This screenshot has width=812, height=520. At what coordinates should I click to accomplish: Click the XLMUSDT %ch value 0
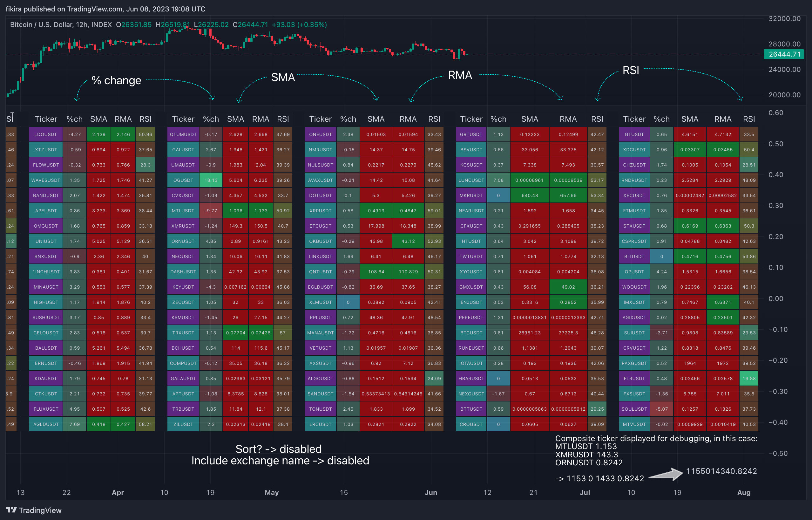pos(348,302)
